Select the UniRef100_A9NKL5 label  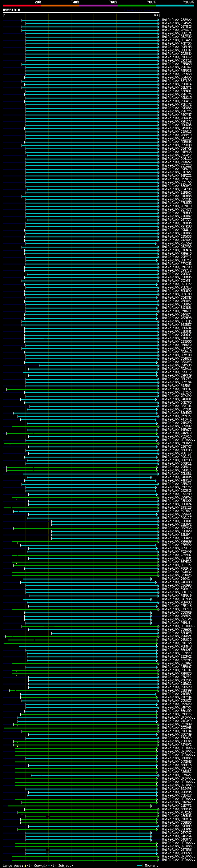click(177, 98)
